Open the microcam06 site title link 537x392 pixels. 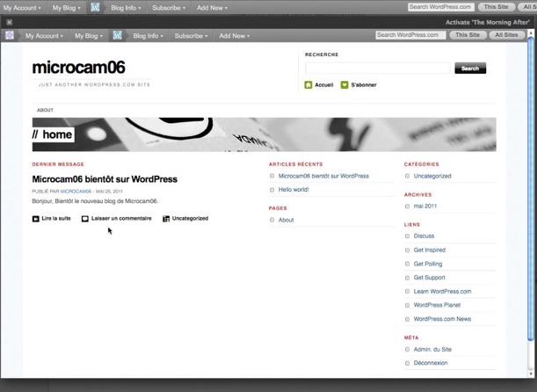point(79,67)
